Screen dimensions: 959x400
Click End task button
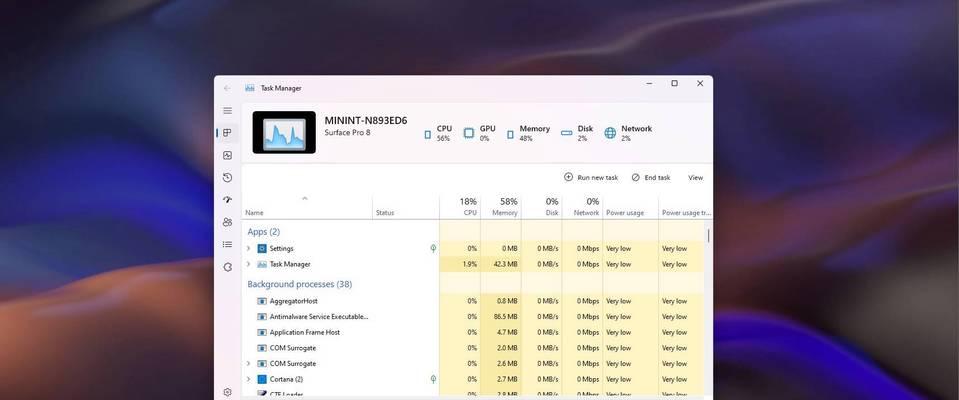[651, 177]
